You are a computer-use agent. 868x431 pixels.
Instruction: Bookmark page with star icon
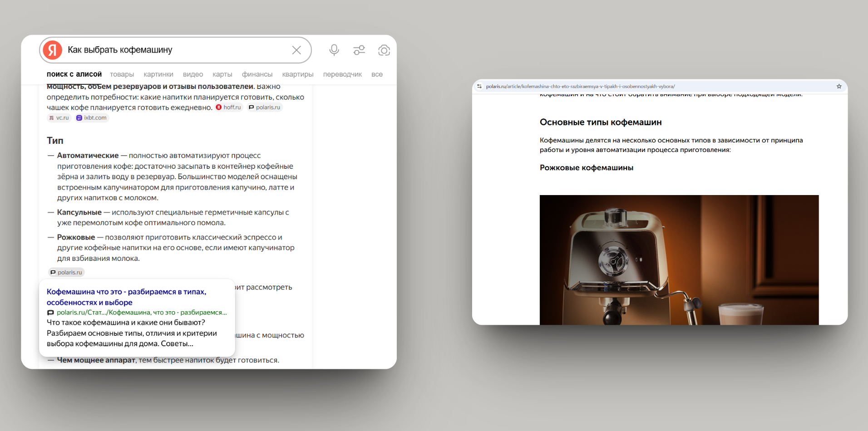[839, 86]
